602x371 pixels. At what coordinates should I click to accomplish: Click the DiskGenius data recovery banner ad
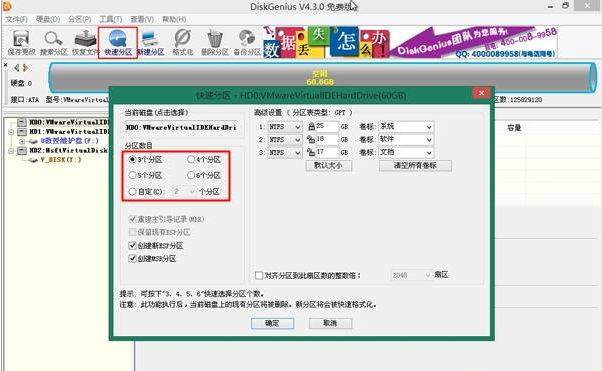click(x=410, y=42)
